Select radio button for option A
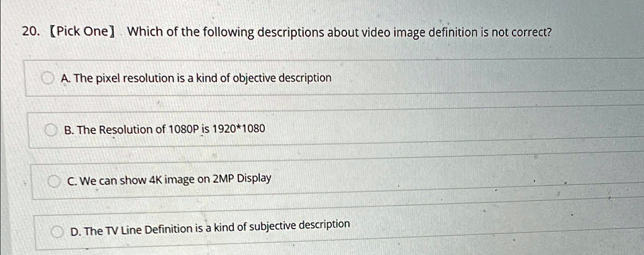This screenshot has height=255, width=644. pyautogui.click(x=47, y=79)
